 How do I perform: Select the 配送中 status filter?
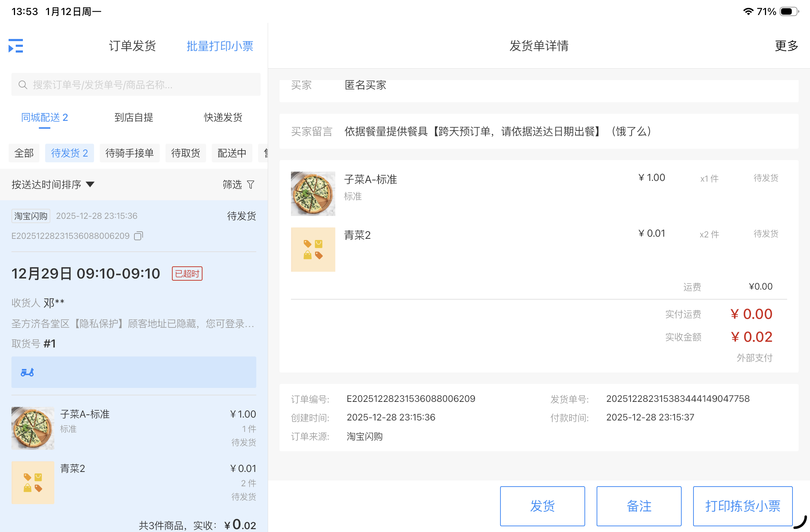(x=232, y=153)
